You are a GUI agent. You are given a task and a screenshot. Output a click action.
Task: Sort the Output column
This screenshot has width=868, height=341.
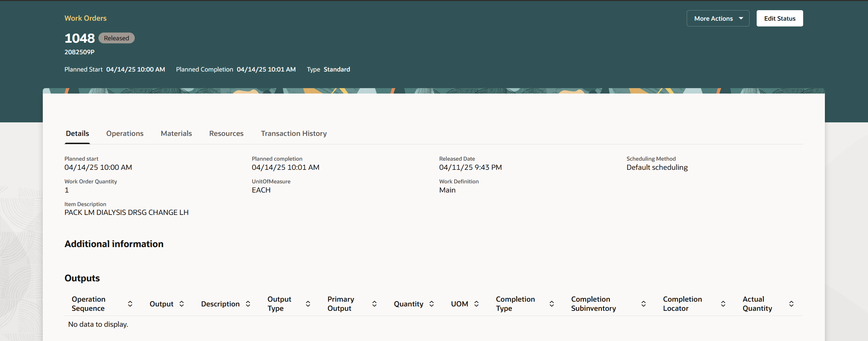point(181,303)
